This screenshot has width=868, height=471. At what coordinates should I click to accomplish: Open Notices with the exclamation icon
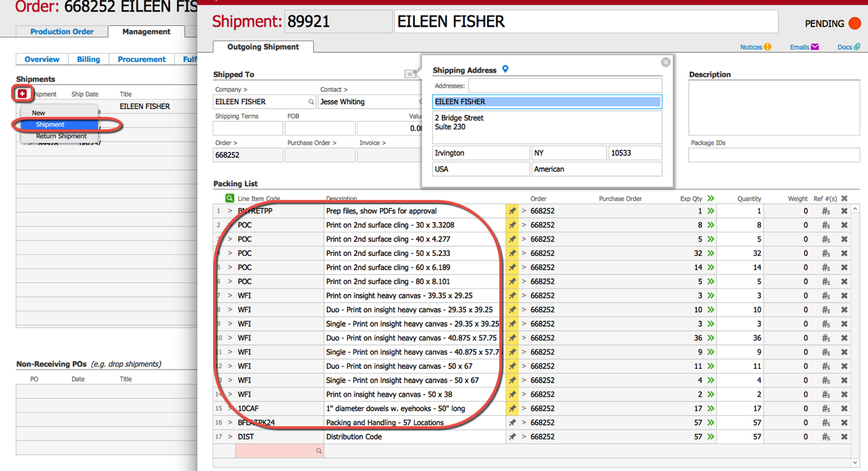pos(767,47)
